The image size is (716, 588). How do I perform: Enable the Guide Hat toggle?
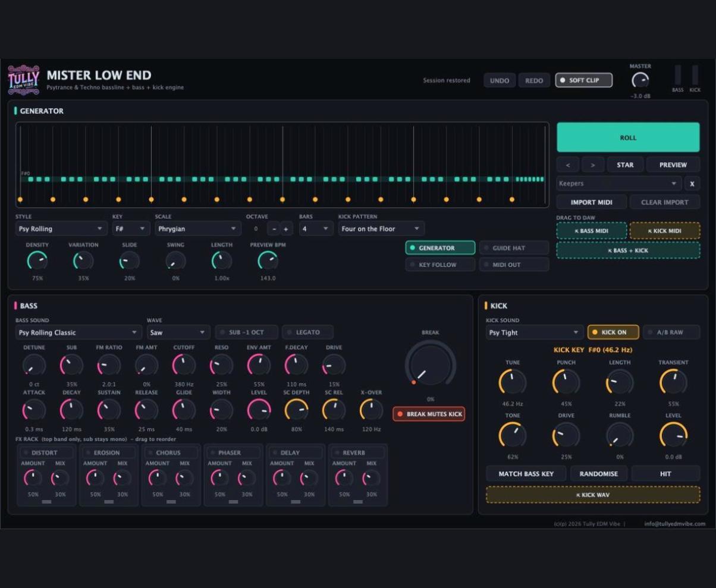[514, 248]
